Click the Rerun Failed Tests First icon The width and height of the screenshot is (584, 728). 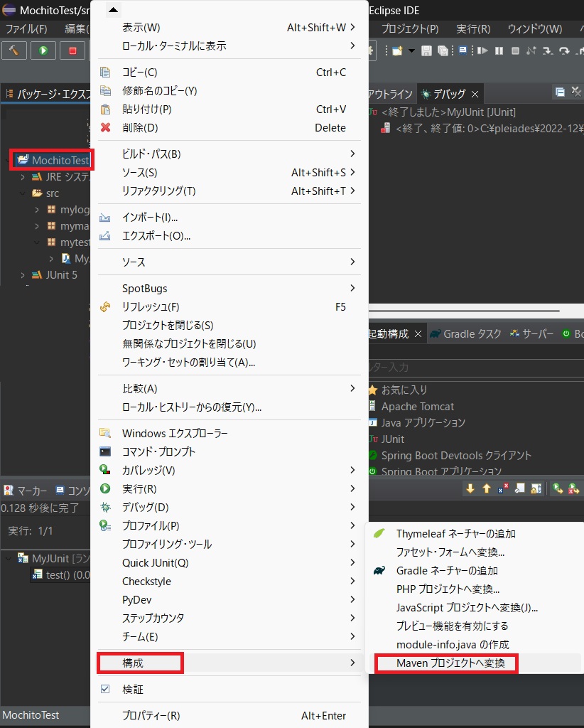(574, 488)
